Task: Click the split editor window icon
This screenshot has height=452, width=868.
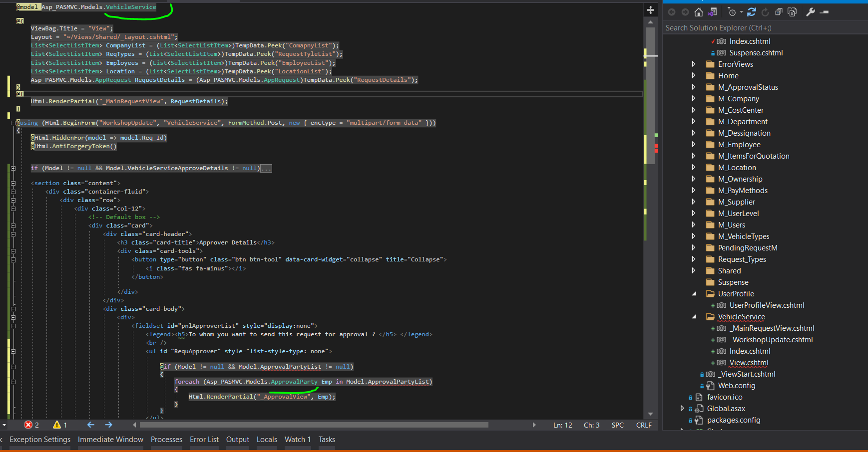Action: point(650,10)
